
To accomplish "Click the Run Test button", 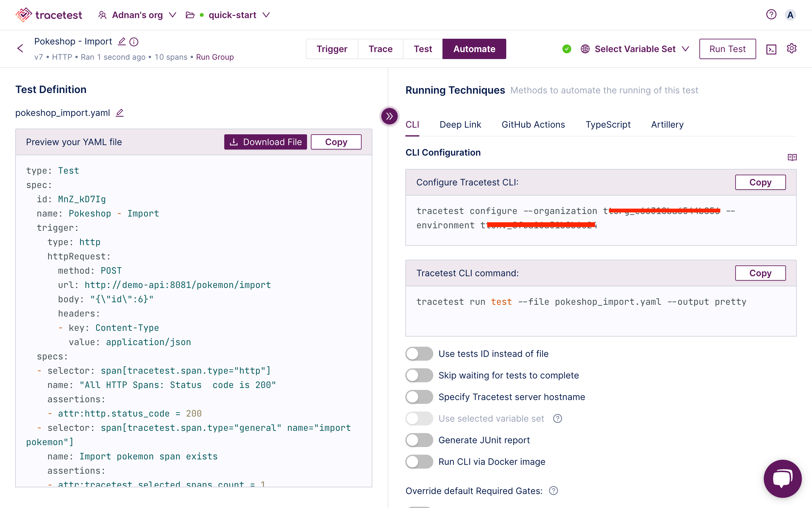I will pos(727,49).
